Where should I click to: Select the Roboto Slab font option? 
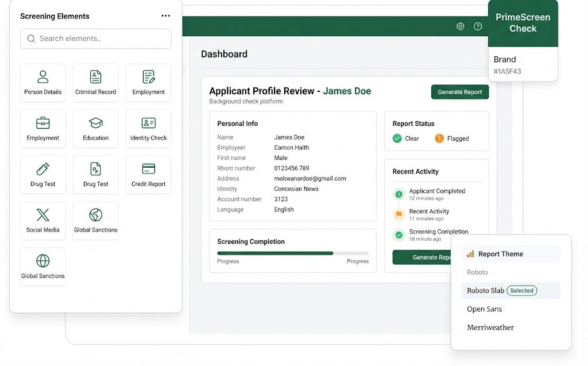pyautogui.click(x=485, y=291)
